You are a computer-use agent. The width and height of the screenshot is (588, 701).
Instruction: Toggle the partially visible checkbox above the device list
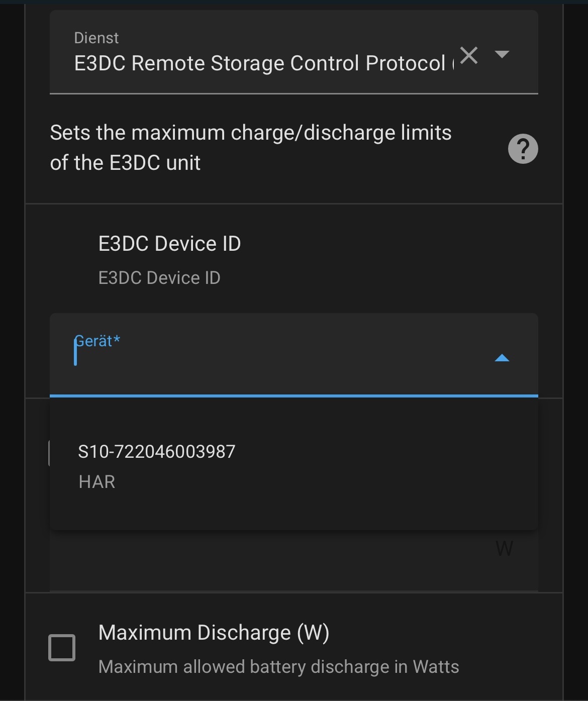point(50,452)
